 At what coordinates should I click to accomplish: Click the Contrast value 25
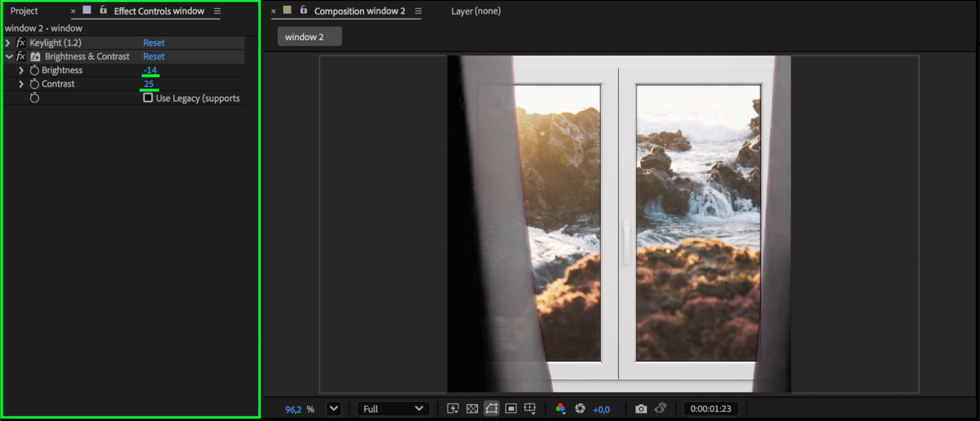(x=149, y=84)
